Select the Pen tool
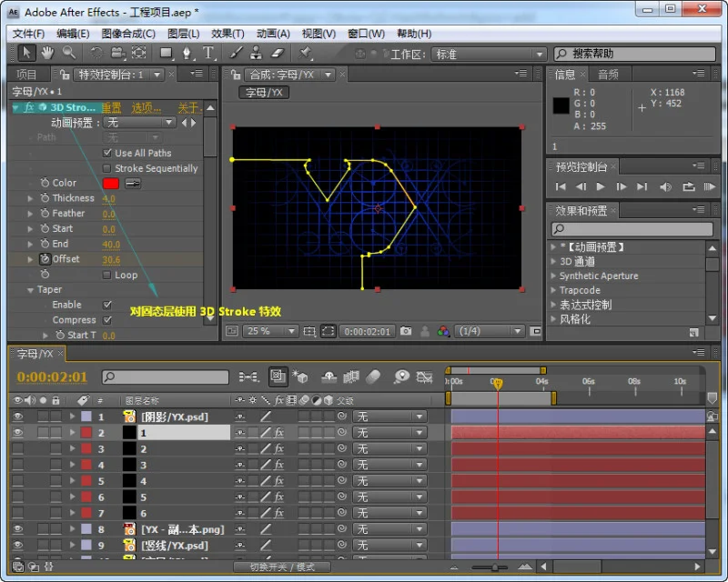This screenshot has height=582, width=728. (187, 54)
